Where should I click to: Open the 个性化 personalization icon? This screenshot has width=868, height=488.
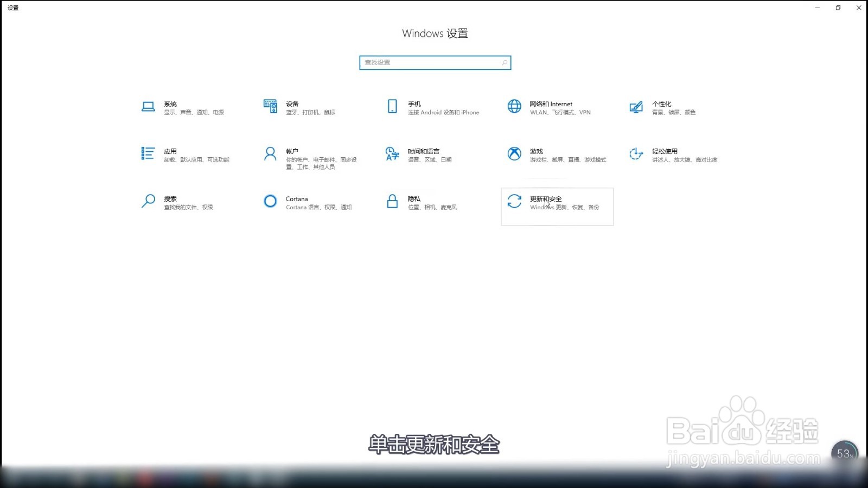pos(636,107)
